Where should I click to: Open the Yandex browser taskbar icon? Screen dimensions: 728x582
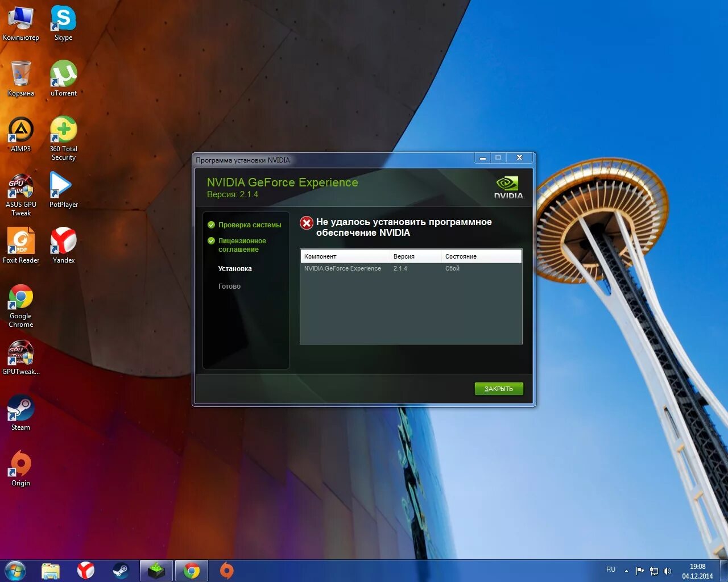coord(86,571)
